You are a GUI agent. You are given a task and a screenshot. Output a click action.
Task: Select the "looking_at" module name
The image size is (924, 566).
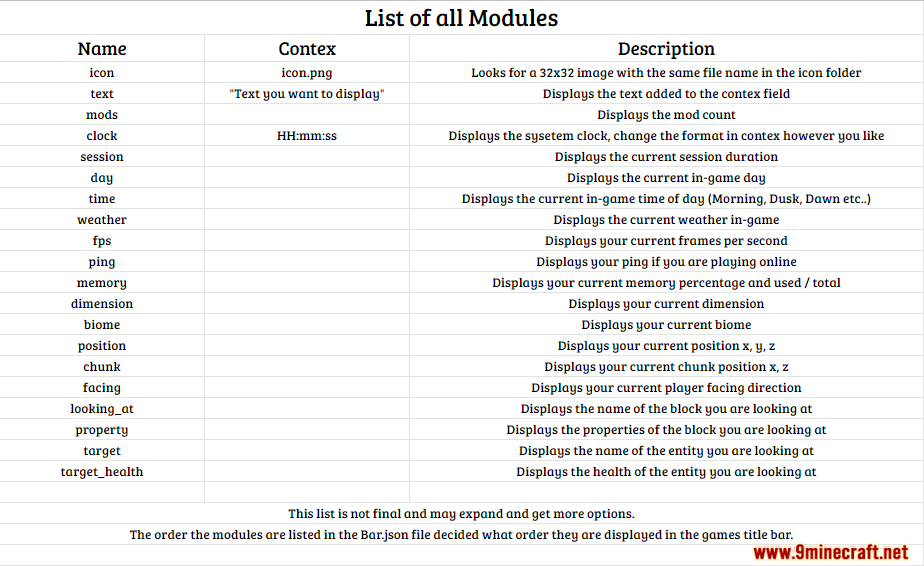[x=102, y=409]
